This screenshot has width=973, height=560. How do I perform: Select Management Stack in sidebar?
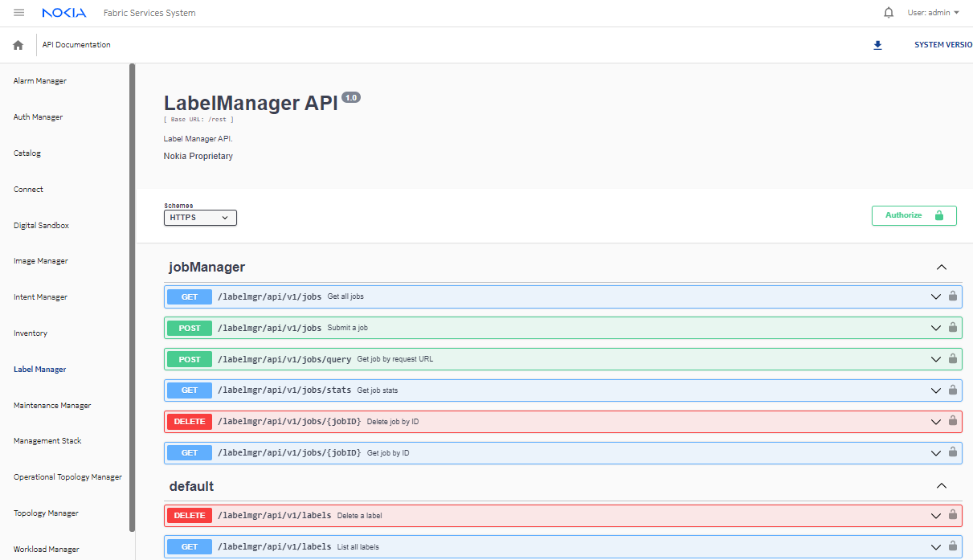tap(47, 441)
